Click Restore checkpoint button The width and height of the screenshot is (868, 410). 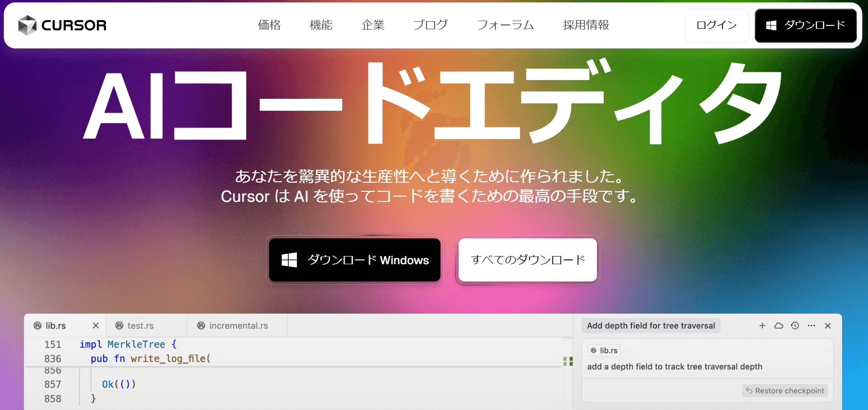tap(785, 391)
